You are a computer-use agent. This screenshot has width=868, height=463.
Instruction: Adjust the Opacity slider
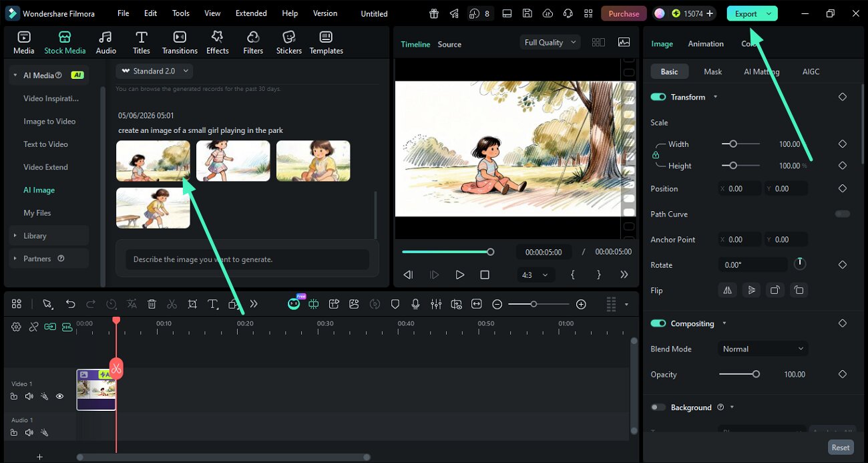pos(738,374)
